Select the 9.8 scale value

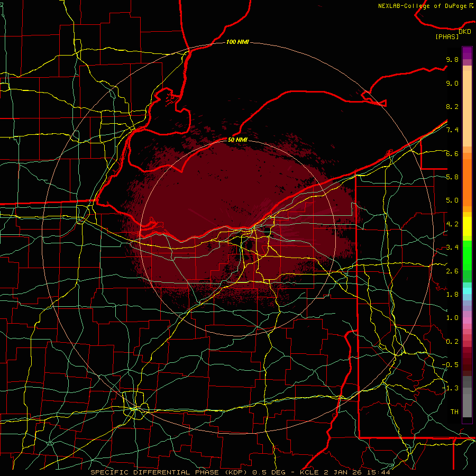point(452,59)
